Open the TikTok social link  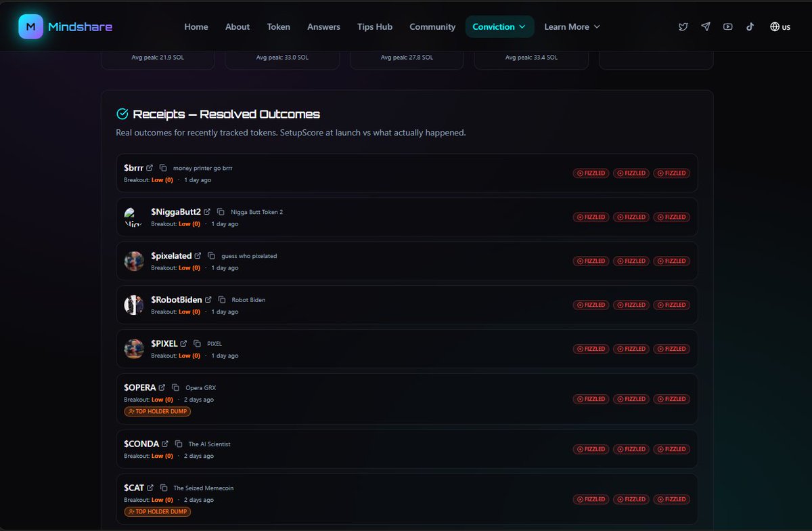750,27
